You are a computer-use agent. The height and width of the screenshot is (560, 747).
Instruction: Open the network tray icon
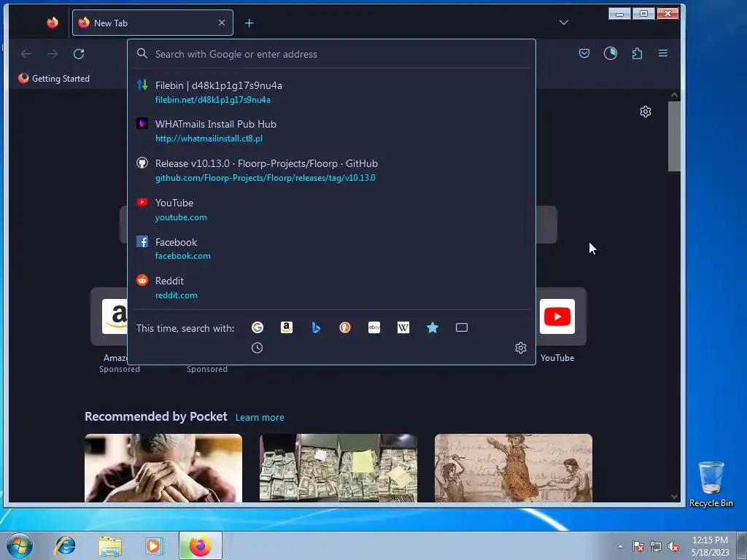656,546
